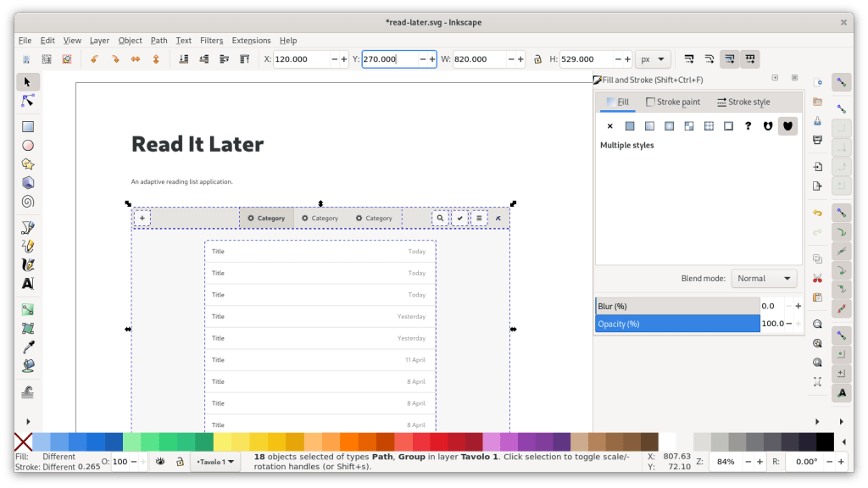Raise selection to top icon
The image size is (868, 488).
coord(244,59)
